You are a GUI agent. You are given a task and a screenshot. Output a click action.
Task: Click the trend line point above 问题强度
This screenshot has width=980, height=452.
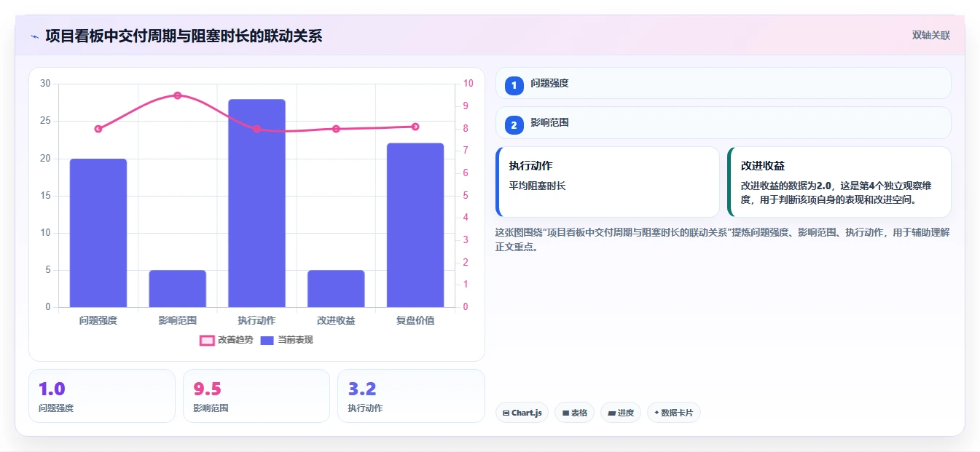(98, 129)
